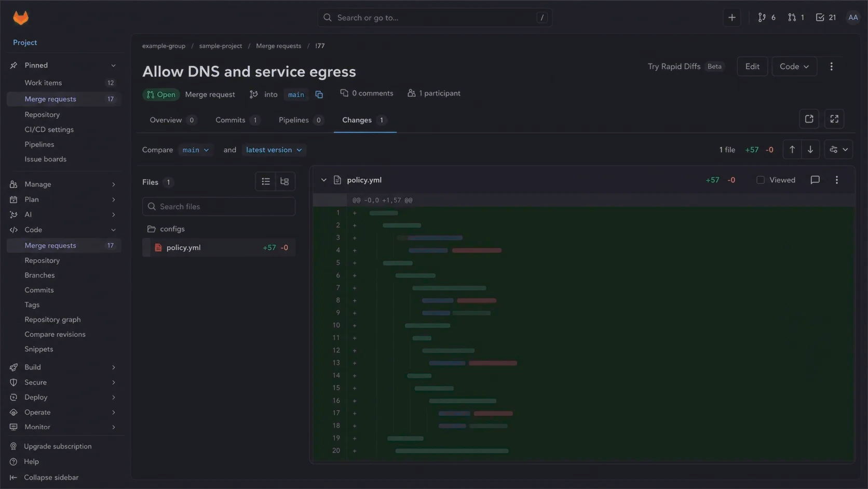Switch file browser to tree view
This screenshot has height=489, width=868.
pos(284,181)
